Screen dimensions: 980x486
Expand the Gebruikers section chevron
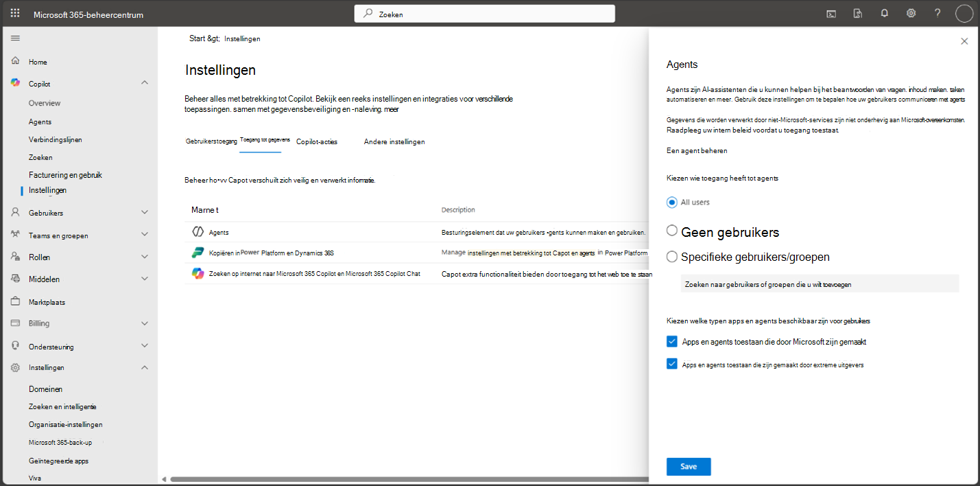(x=145, y=213)
